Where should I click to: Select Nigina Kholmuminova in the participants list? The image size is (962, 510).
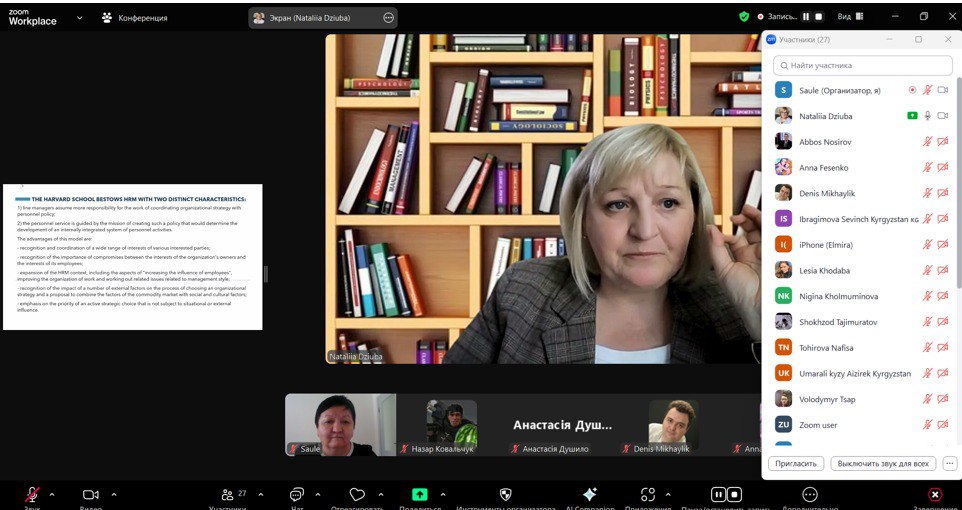coord(859,296)
